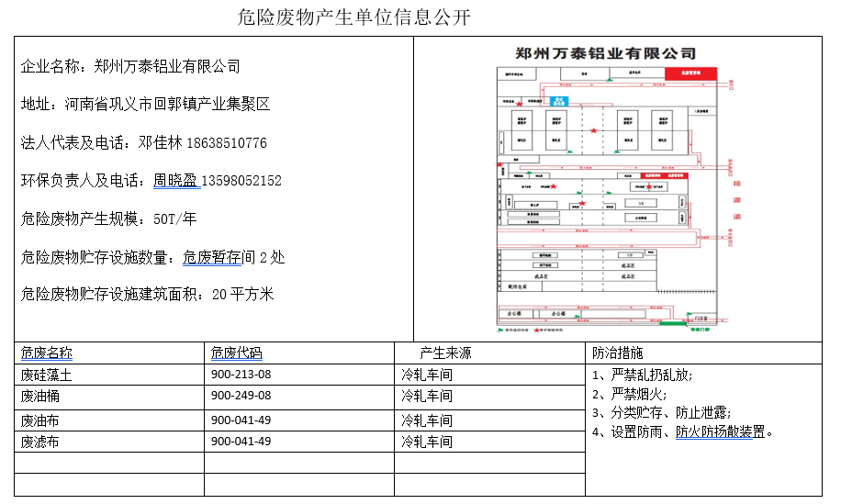
Task: Click column header 防治措施
Action: tap(617, 353)
